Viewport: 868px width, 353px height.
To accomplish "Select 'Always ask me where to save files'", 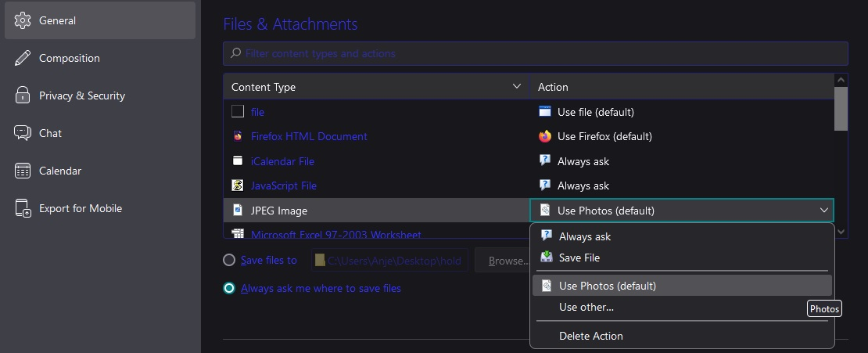I will coord(228,288).
